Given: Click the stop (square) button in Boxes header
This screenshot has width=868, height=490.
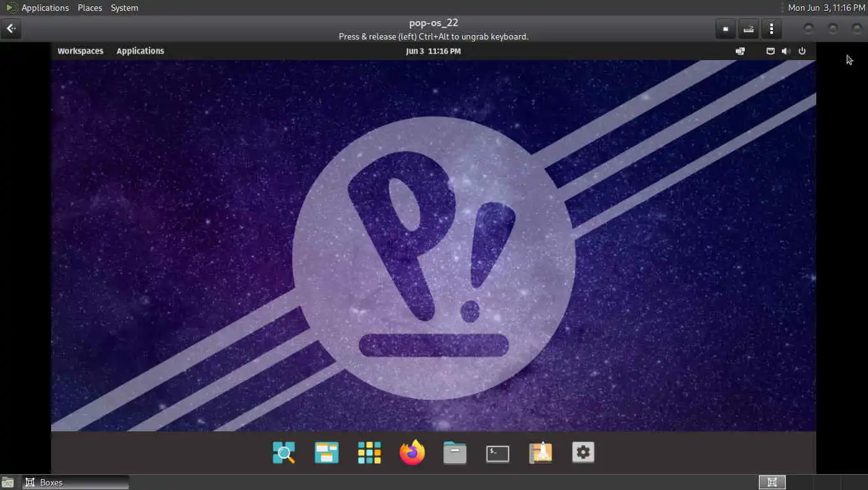Looking at the screenshot, I should tap(726, 29).
